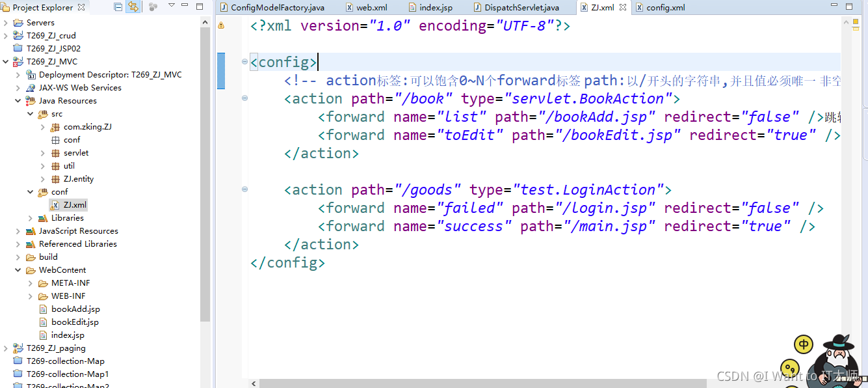Expand the T269_ZJ_paging project

(6, 348)
